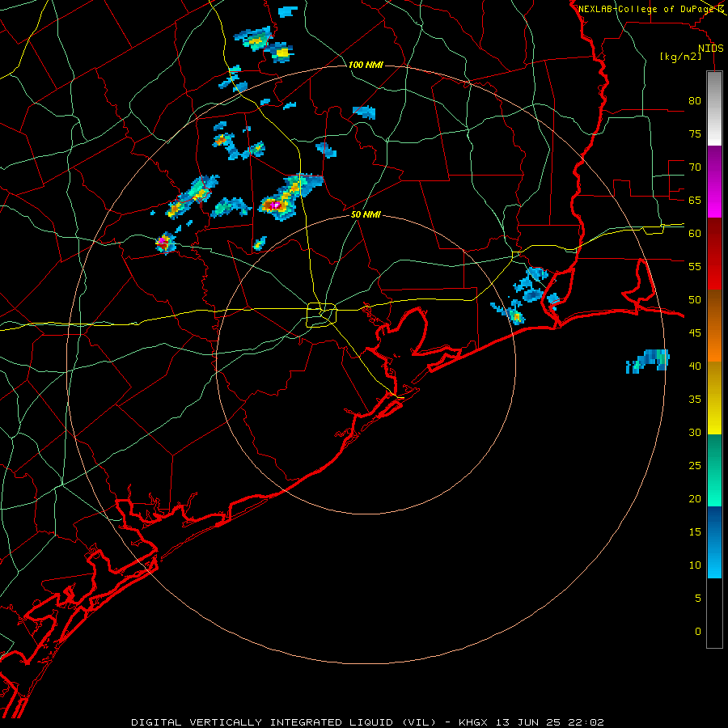Click the gray-white top segment of color bar
This screenshot has width=728, height=728.
coord(714,108)
